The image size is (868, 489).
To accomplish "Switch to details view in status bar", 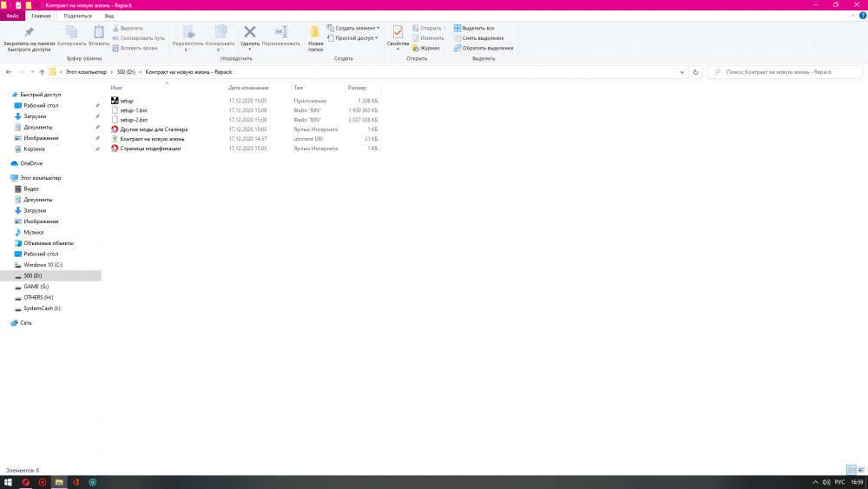I will coord(852,470).
